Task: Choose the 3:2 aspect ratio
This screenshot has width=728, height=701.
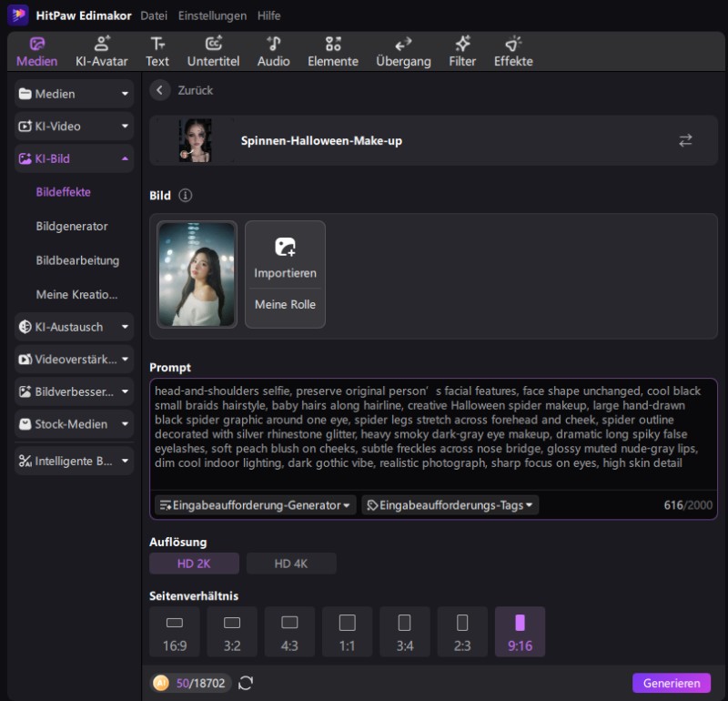Action: [232, 632]
